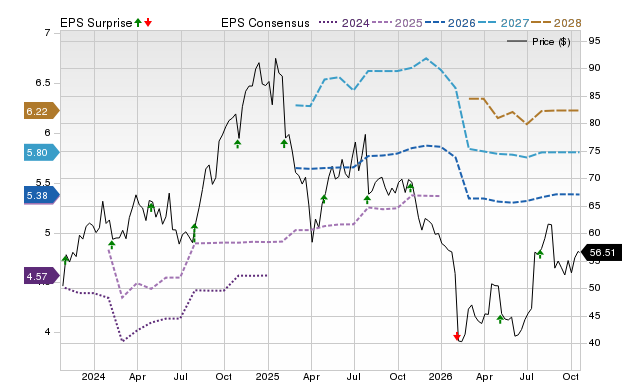Click the first green surprise arrow at the chart's left edge
This screenshot has width=640, height=382.
[65, 260]
